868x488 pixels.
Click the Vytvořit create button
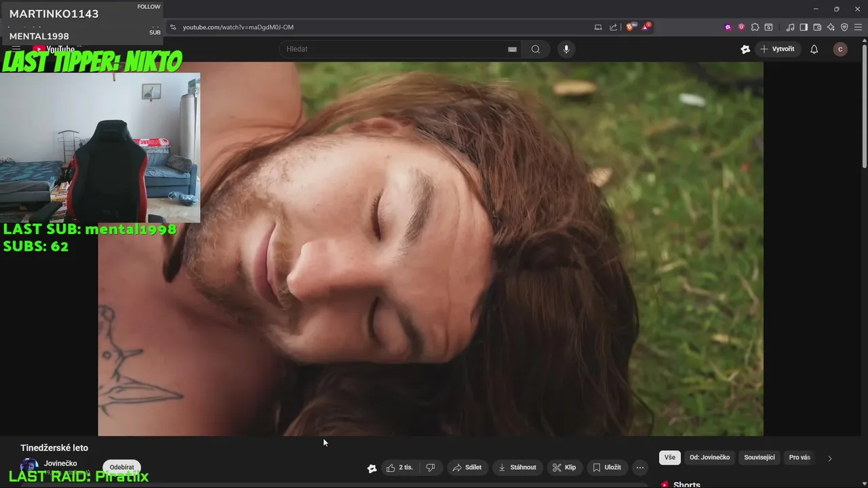click(x=777, y=49)
